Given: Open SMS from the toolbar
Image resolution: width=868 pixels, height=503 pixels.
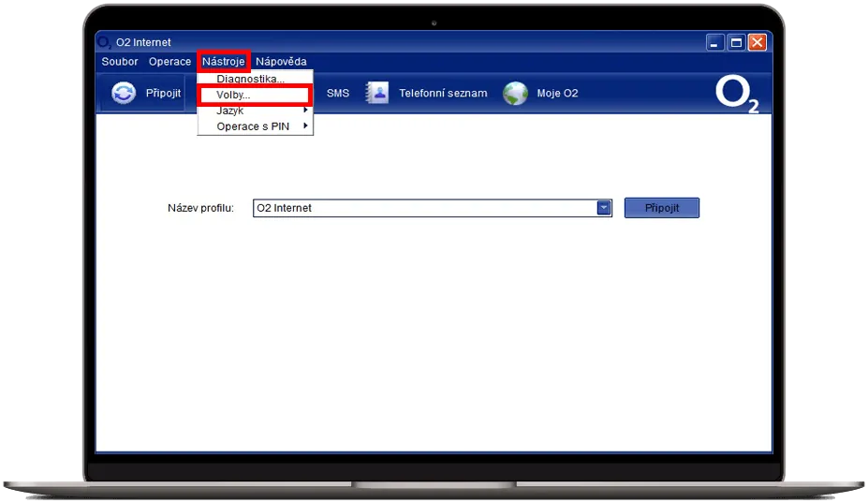Looking at the screenshot, I should (x=338, y=93).
